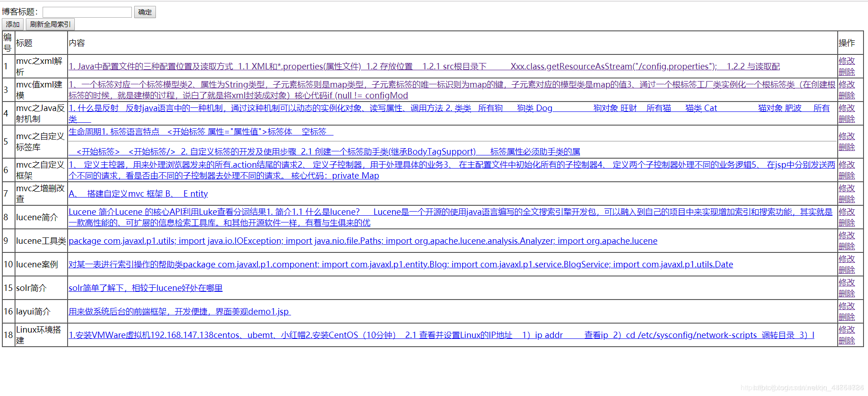Click 修改 for row Linux环境搭建
Screen dimensions: 868x396
click(x=847, y=329)
